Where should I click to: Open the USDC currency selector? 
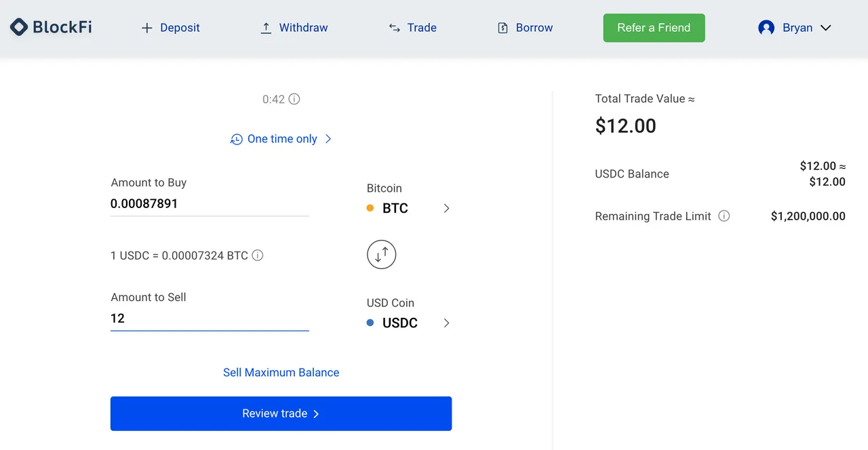point(408,323)
